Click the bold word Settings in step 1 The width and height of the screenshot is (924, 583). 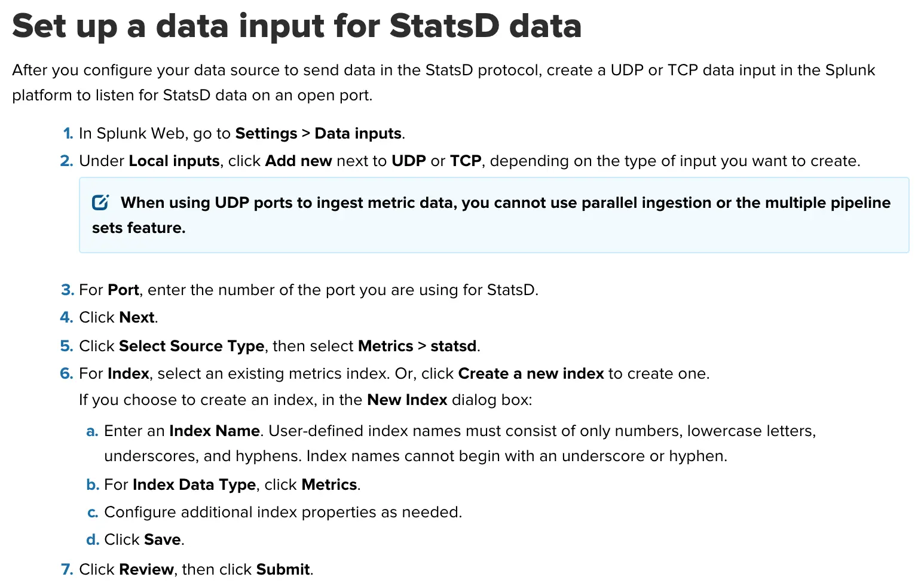pyautogui.click(x=266, y=133)
